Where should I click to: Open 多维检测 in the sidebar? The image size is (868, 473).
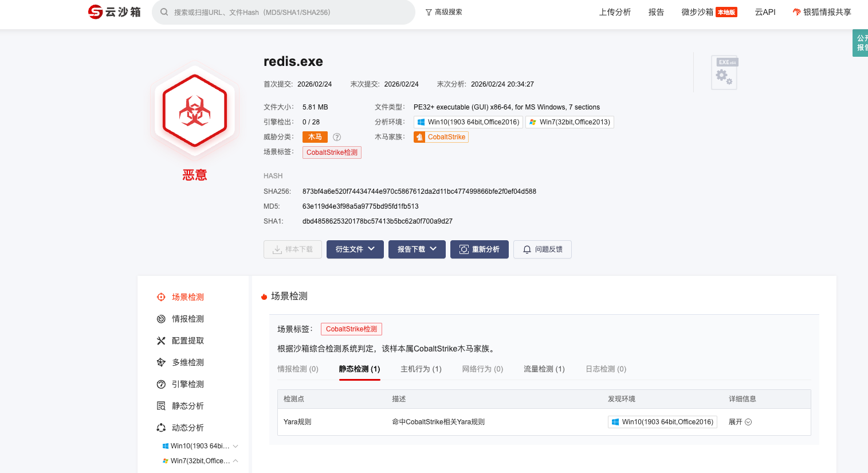[x=188, y=362]
